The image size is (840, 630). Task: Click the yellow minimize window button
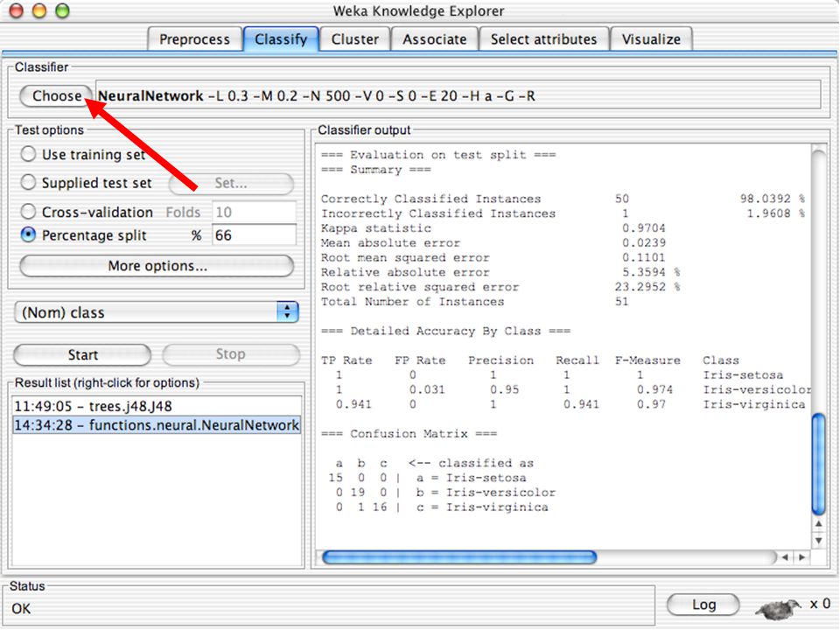click(39, 10)
